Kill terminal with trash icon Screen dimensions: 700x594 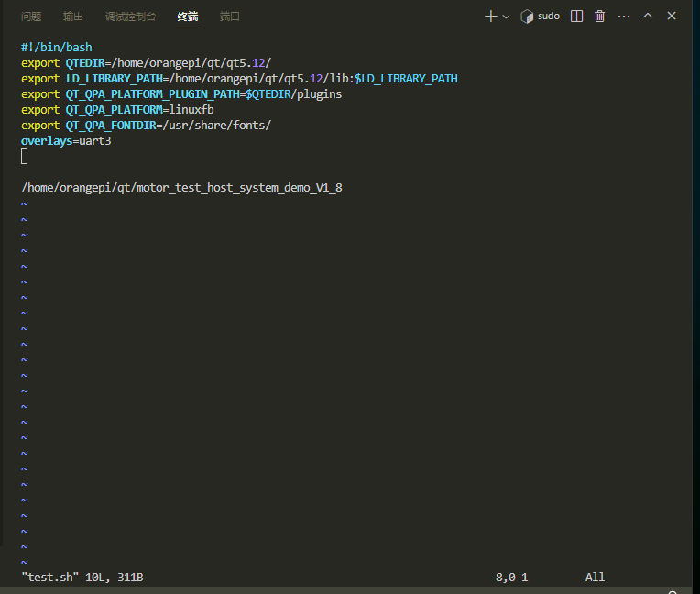click(599, 16)
